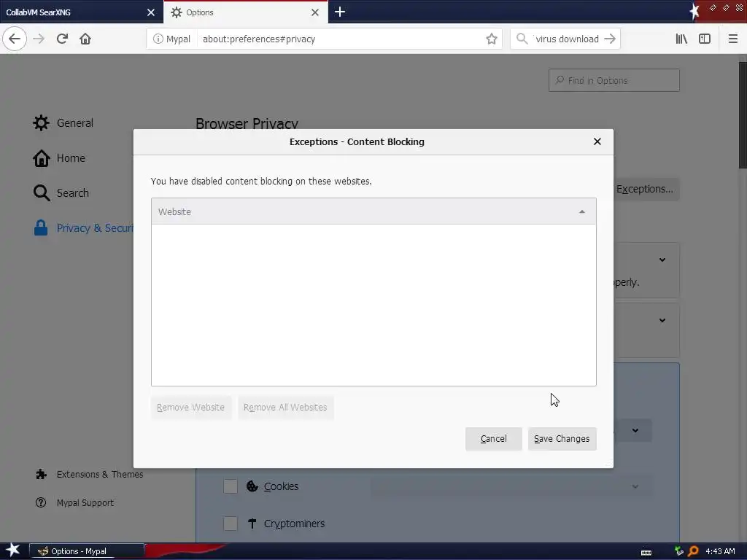Click the Privacy padlock icon
The image size is (747, 560).
41,227
